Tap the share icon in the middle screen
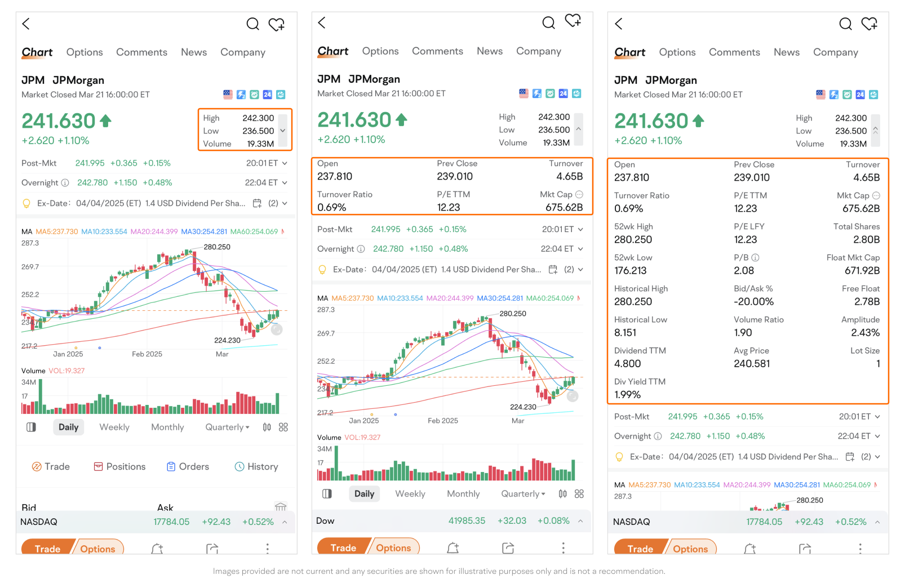 tap(508, 547)
